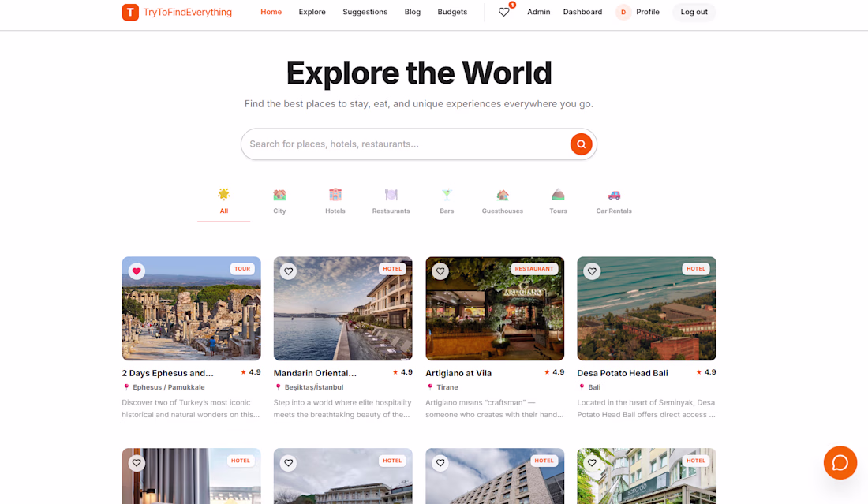Click the 'Beşiktaş/İstanbul' location text
Viewport: 868px width, 504px height.
tap(314, 388)
